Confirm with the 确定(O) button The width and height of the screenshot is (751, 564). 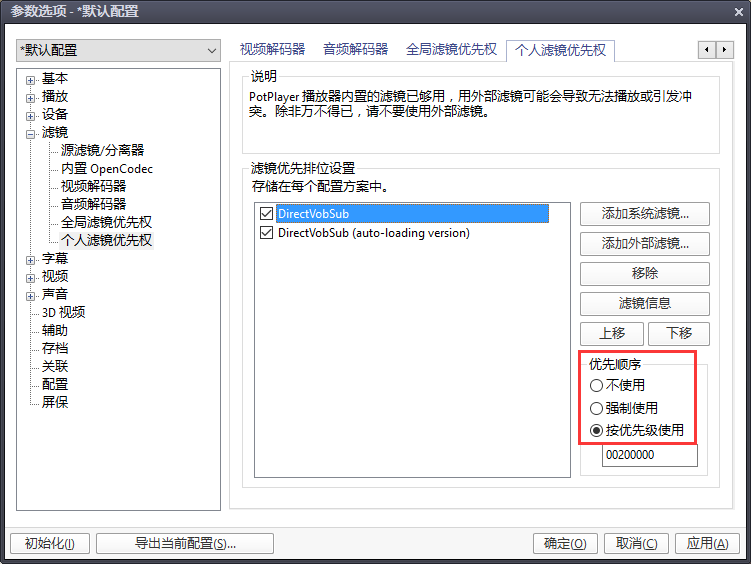pyautogui.click(x=565, y=544)
